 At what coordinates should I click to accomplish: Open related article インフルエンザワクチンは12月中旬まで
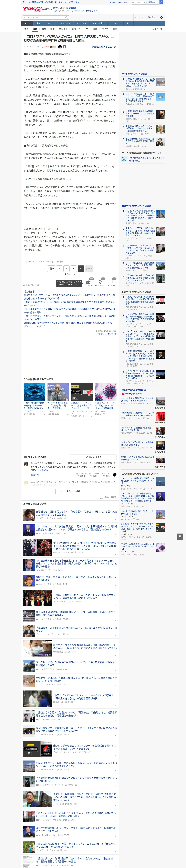69,311
